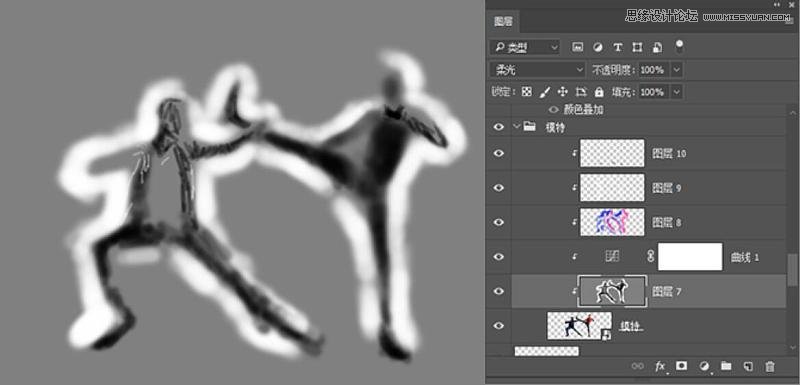Switch to the 图层 panel tab
The image size is (800, 385).
pos(503,21)
